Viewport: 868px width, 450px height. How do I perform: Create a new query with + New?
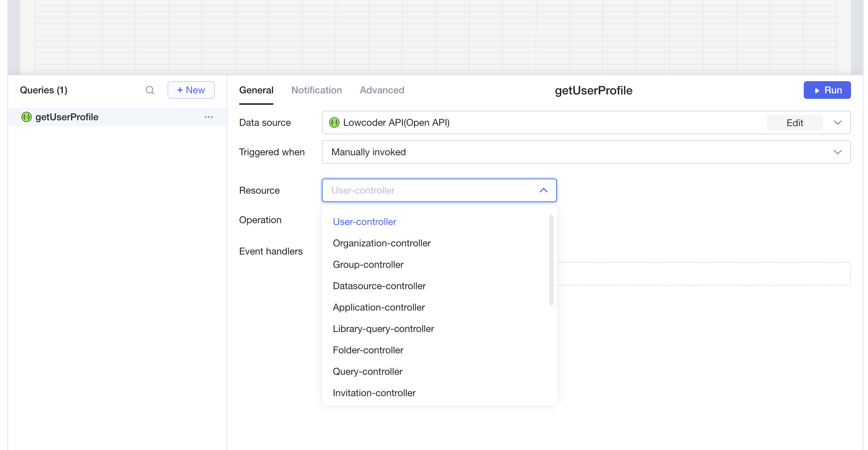[191, 90]
